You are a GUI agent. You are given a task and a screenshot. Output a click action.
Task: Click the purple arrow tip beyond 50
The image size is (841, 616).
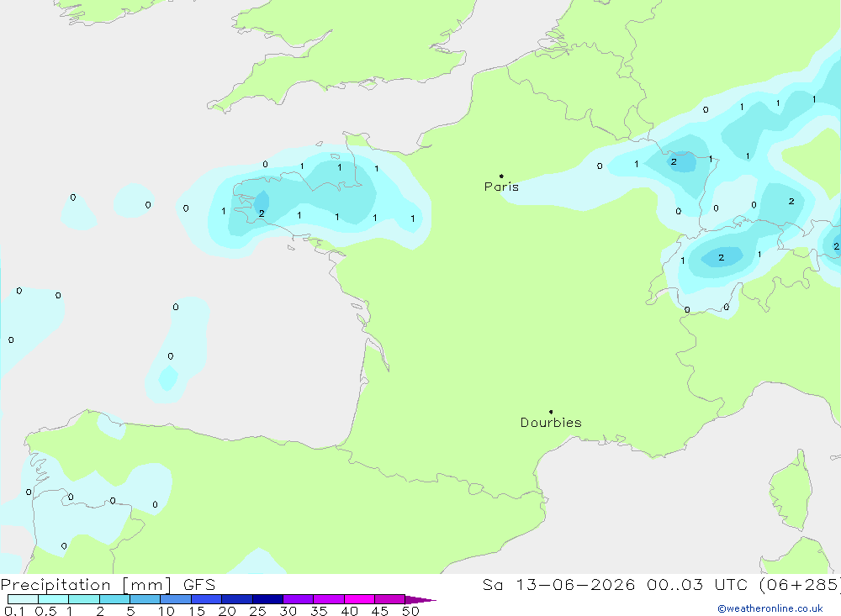tap(420, 599)
